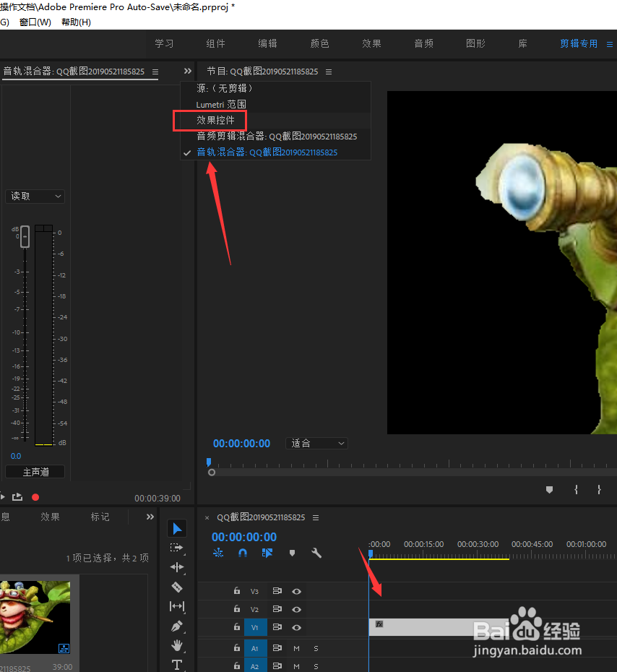Select the Razor tool
The height and width of the screenshot is (672, 617).
click(177, 587)
